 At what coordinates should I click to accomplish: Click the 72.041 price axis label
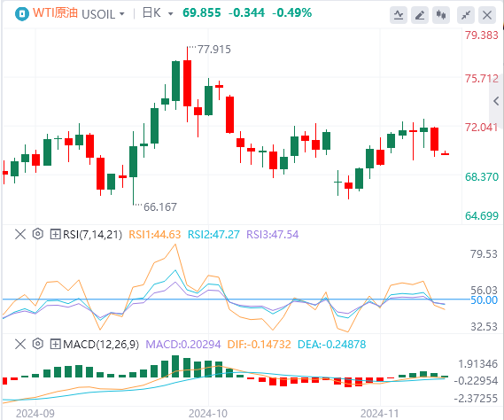click(x=482, y=127)
